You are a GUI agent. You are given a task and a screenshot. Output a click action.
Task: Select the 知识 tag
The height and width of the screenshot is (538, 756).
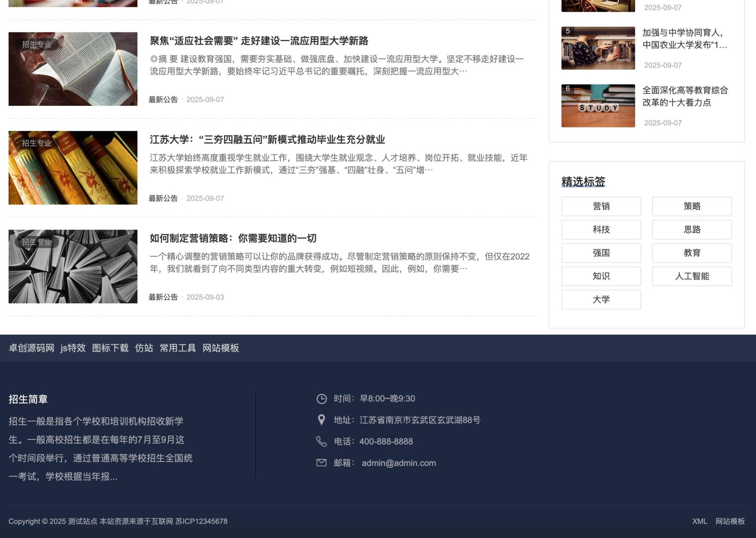(601, 276)
